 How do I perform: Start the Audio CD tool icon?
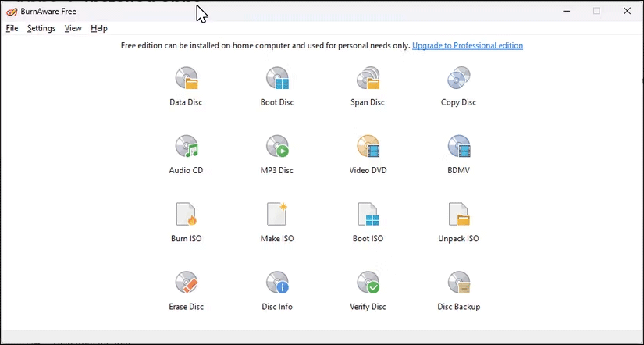click(187, 146)
